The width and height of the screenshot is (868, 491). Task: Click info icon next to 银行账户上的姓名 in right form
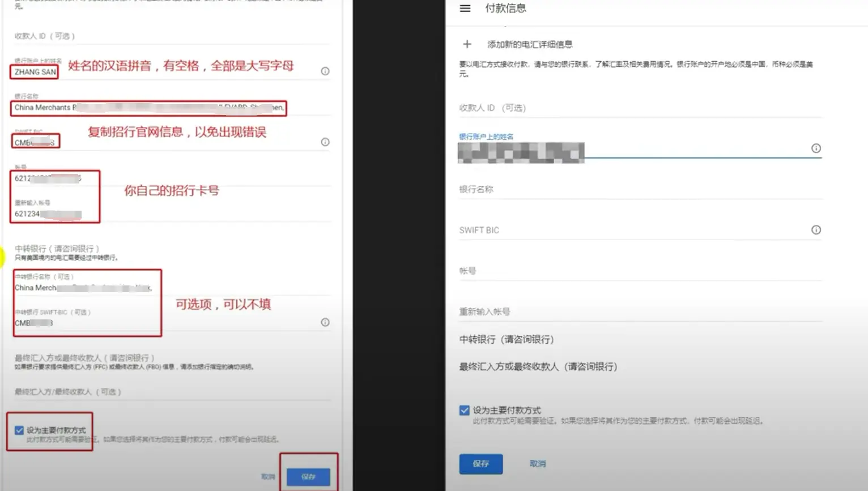pyautogui.click(x=816, y=148)
